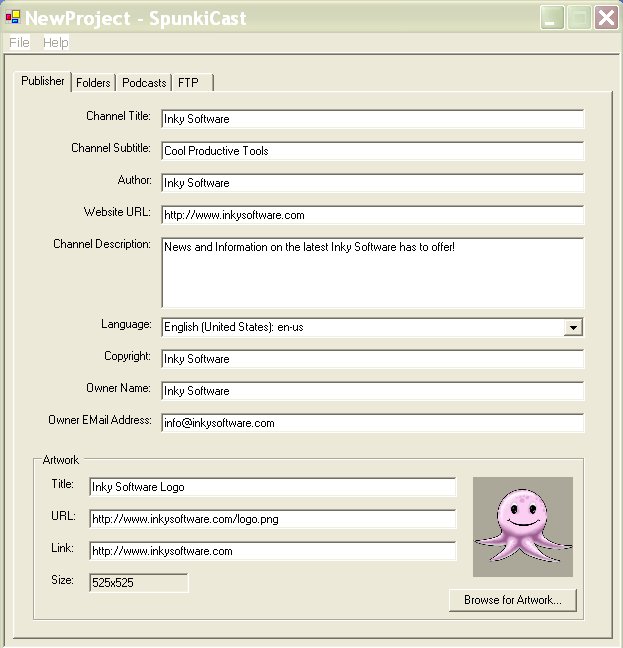Click the 'Owner EMail Address:' label

tap(100, 420)
